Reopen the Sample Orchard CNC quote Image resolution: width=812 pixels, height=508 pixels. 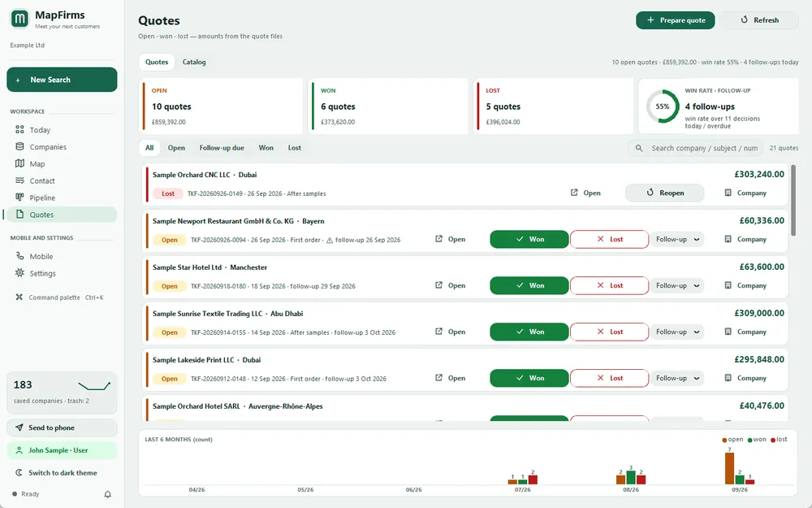click(x=665, y=193)
